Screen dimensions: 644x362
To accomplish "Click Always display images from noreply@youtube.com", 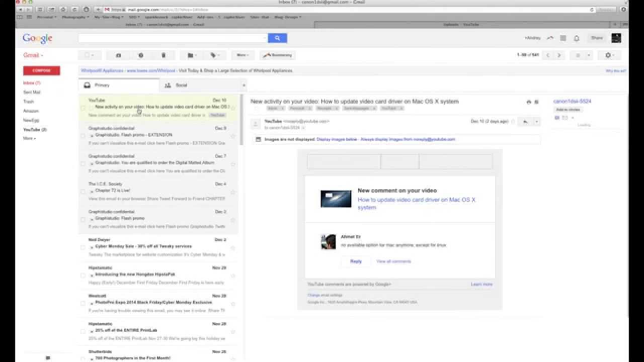I will 408,139.
